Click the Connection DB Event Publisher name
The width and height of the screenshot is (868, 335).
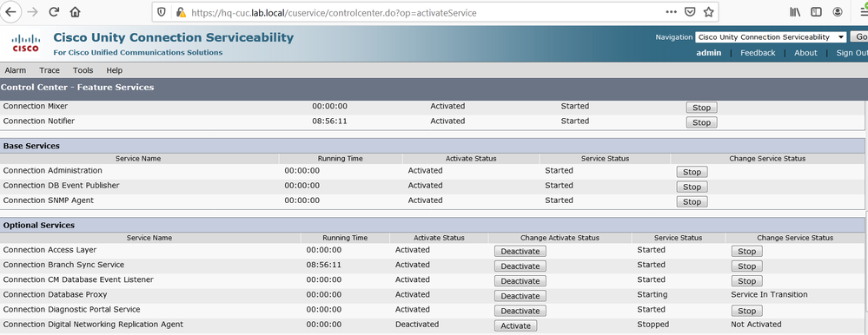[x=62, y=185]
